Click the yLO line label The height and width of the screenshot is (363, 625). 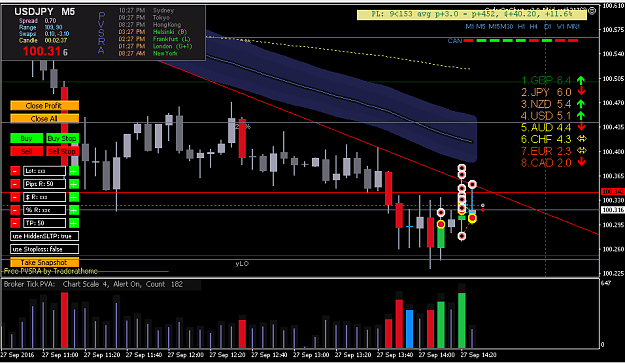(242, 264)
